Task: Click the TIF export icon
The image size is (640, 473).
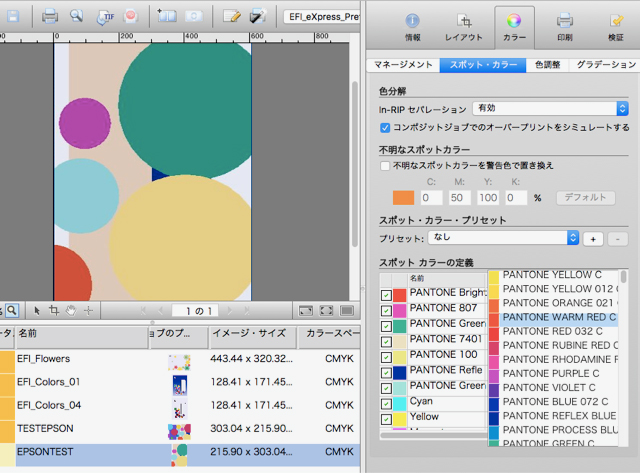Action: click(x=104, y=16)
